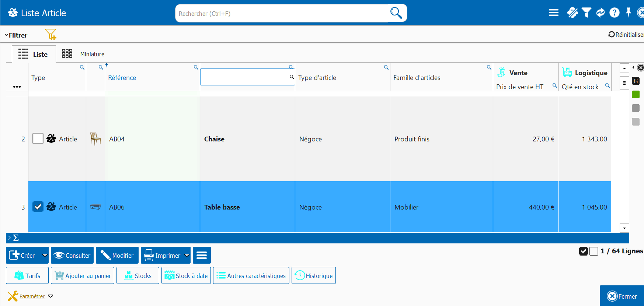This screenshot has height=306, width=644.
Task: Click the Modifier button
Action: tap(117, 255)
